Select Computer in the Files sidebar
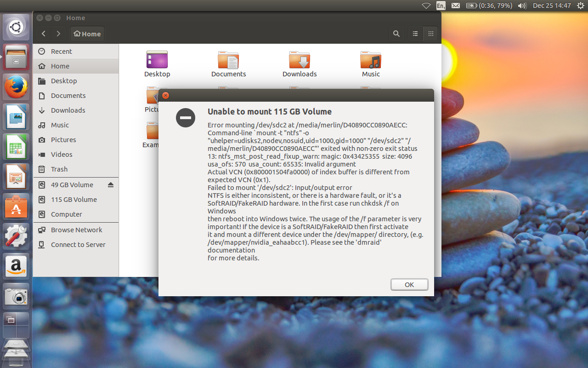The image size is (588, 368). (x=76, y=214)
